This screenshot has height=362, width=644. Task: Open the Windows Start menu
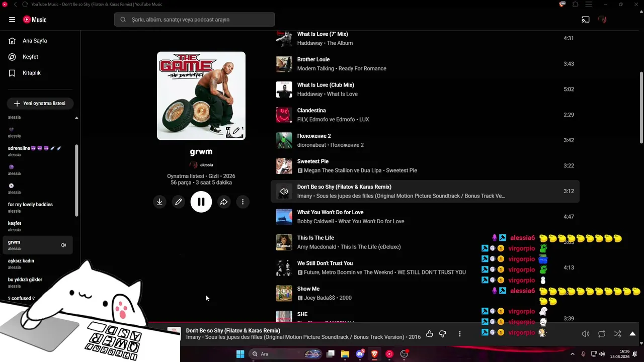pos(240,354)
